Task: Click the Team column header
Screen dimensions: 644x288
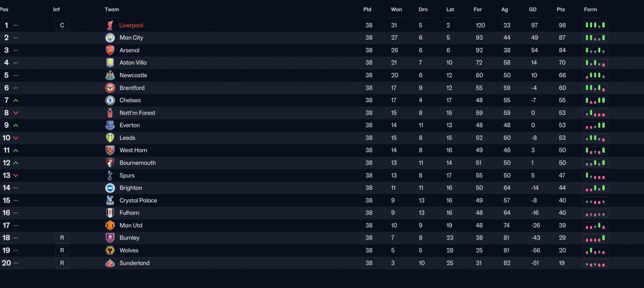Action: [x=112, y=10]
